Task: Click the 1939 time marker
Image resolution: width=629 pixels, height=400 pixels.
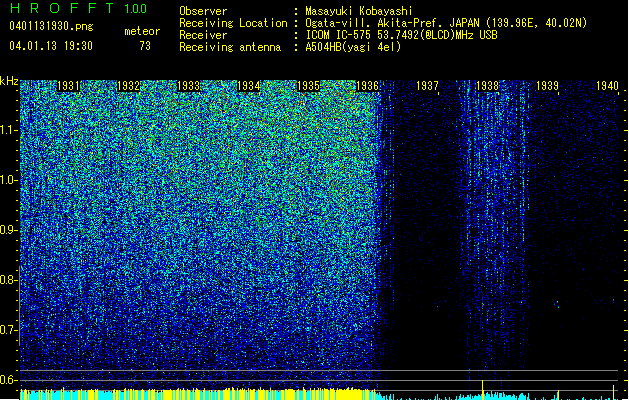Action: point(547,86)
